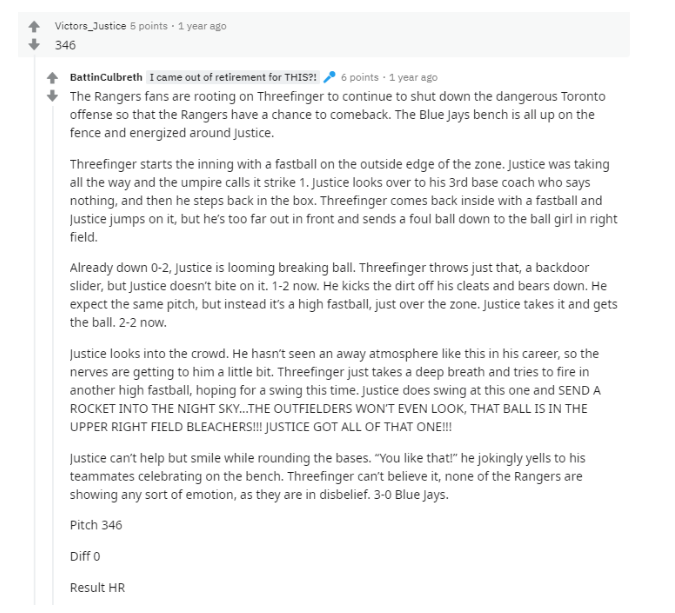Click paragraph starting 'Already down 0-2'

(344, 295)
